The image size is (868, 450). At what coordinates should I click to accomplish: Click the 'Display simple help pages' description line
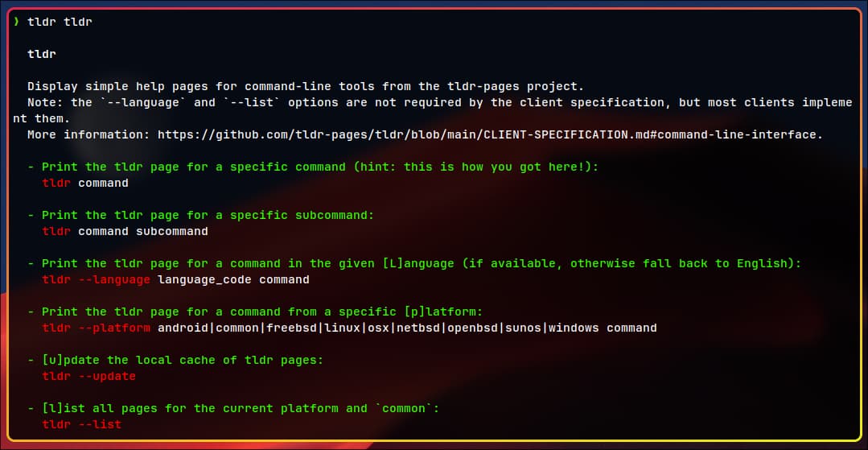coord(306,86)
